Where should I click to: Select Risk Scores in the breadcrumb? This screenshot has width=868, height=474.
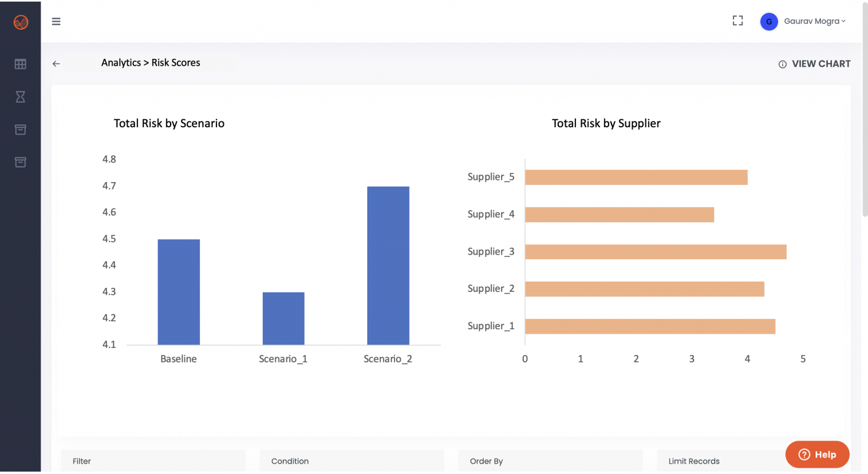(x=176, y=62)
